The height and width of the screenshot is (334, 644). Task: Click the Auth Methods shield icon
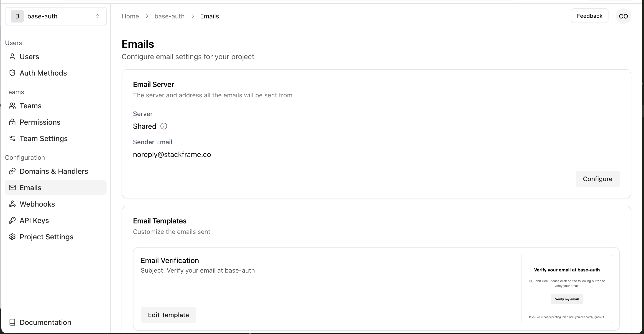point(12,73)
